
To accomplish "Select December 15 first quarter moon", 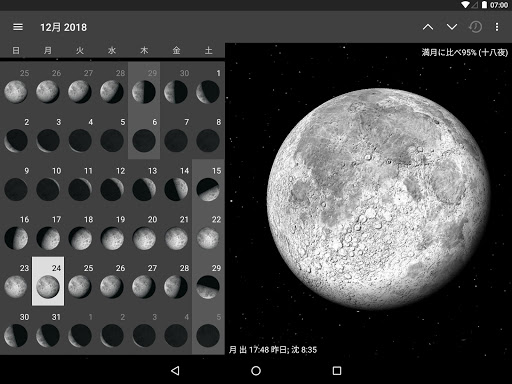I will tap(208, 184).
